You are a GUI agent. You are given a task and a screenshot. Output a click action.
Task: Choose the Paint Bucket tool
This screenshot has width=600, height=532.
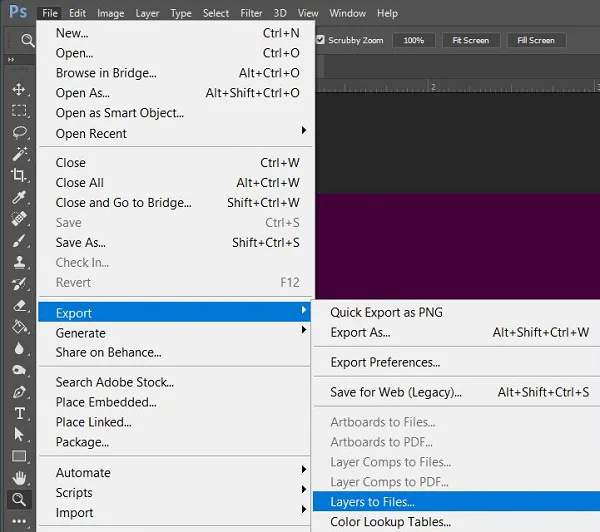(x=19, y=327)
